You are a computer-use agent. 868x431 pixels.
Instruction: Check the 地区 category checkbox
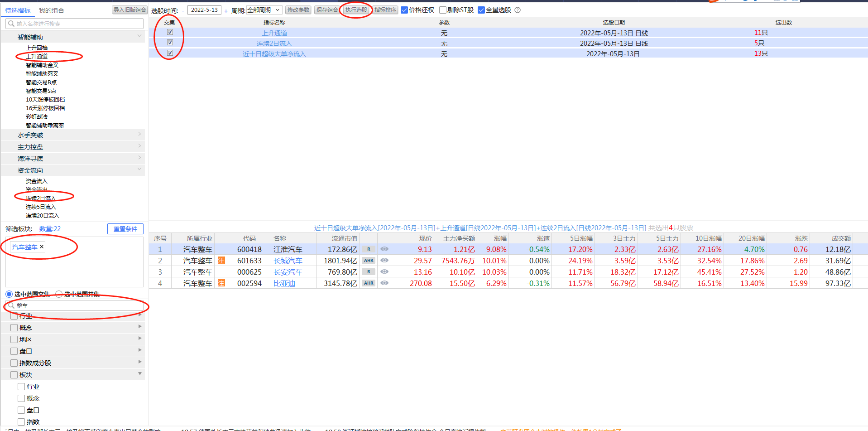(x=14, y=339)
